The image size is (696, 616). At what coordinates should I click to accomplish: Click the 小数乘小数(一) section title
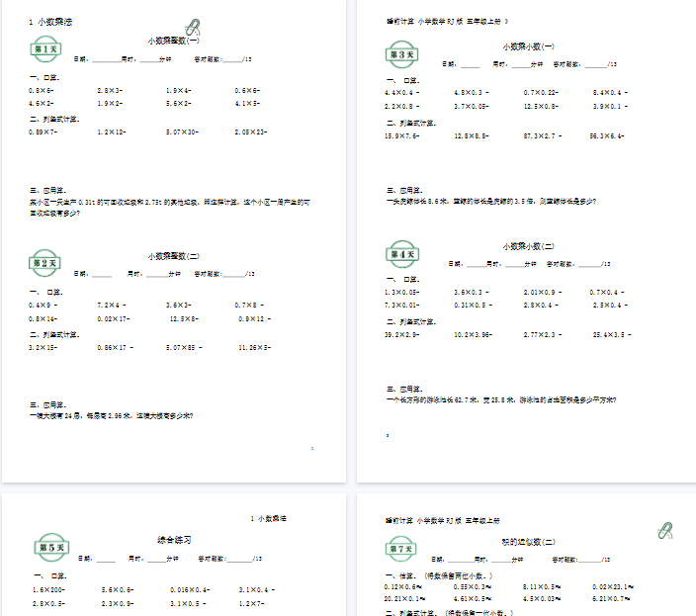click(x=529, y=46)
